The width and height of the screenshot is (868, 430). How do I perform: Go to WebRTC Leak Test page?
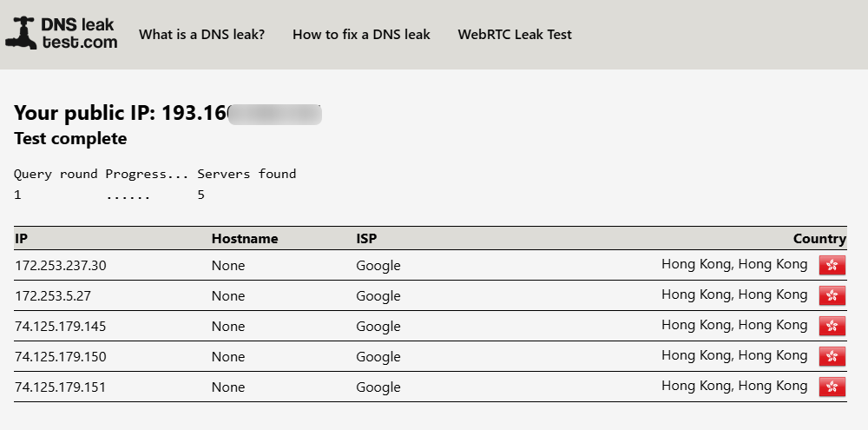[x=515, y=35]
